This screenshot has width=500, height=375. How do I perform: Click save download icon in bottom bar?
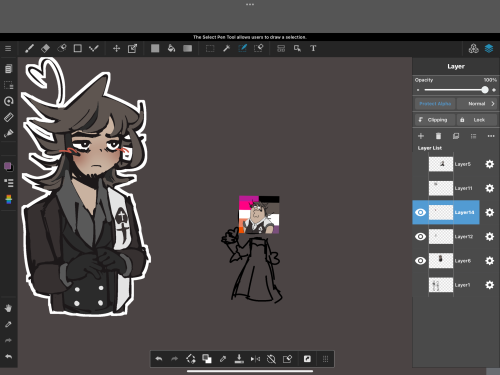pos(239,359)
